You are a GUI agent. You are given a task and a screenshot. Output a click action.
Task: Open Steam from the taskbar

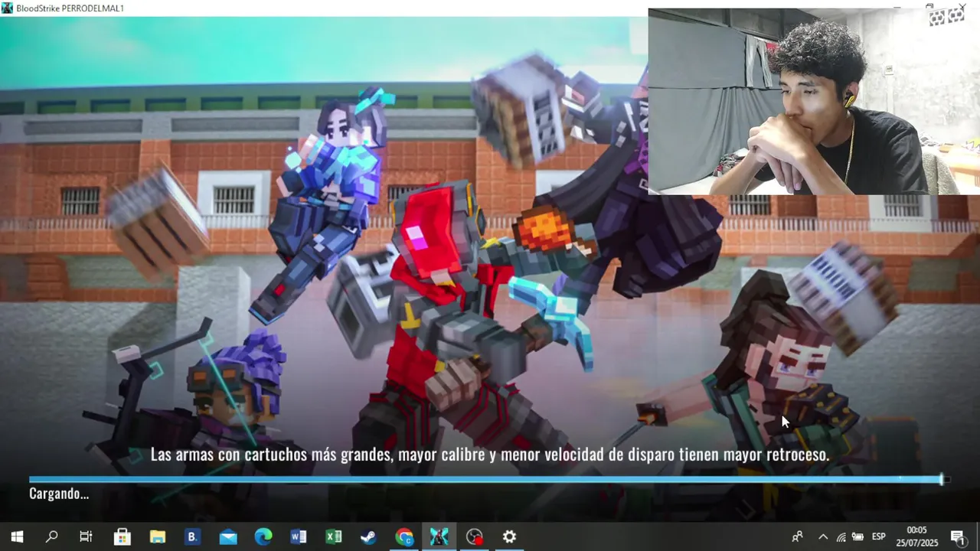pos(368,537)
